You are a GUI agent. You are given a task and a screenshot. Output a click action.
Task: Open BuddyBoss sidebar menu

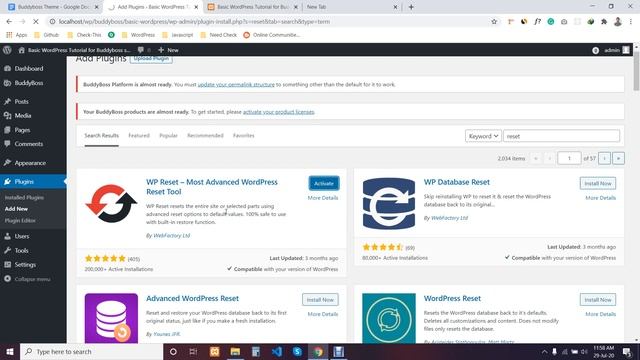pyautogui.click(x=29, y=83)
